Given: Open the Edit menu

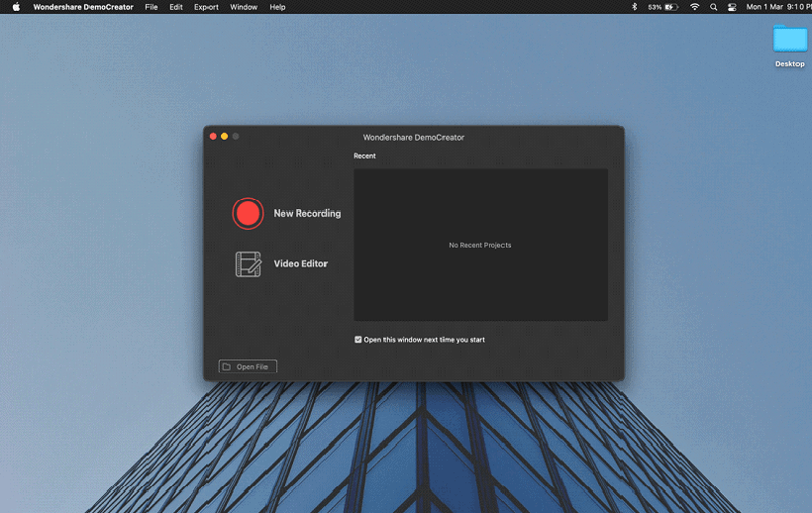Looking at the screenshot, I should pyautogui.click(x=176, y=7).
